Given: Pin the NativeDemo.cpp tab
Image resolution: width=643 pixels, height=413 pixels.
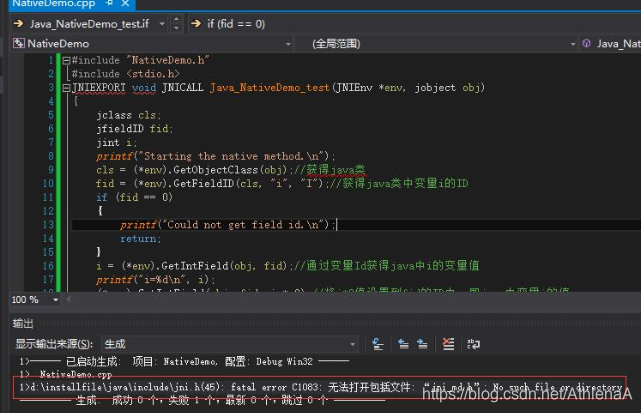Looking at the screenshot, I should click(109, 3).
